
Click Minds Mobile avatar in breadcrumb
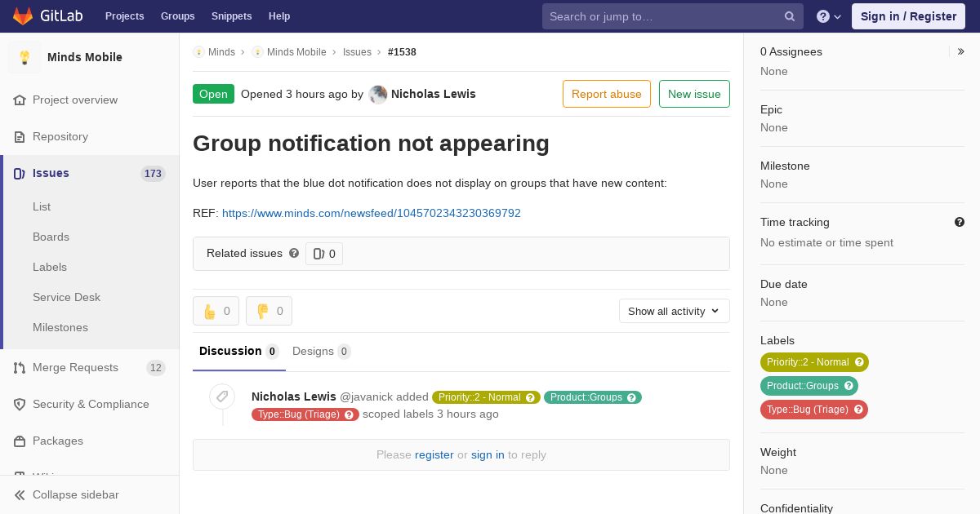[x=257, y=51]
